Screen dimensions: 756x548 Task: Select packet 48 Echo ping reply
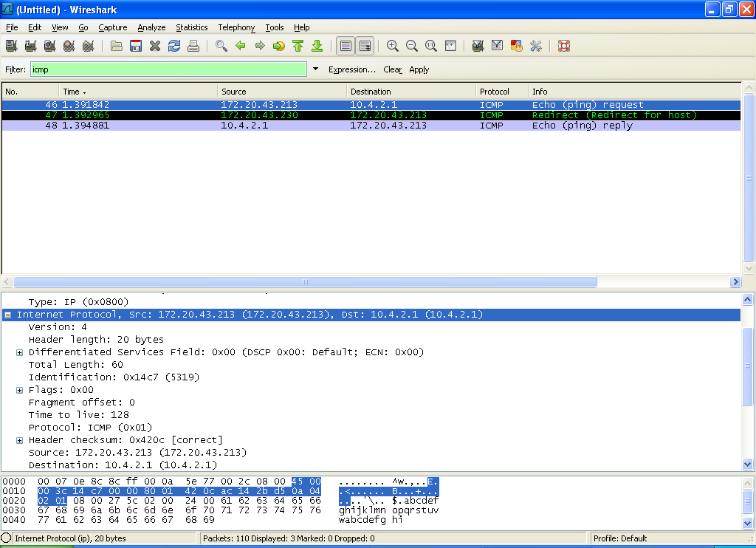click(371, 126)
